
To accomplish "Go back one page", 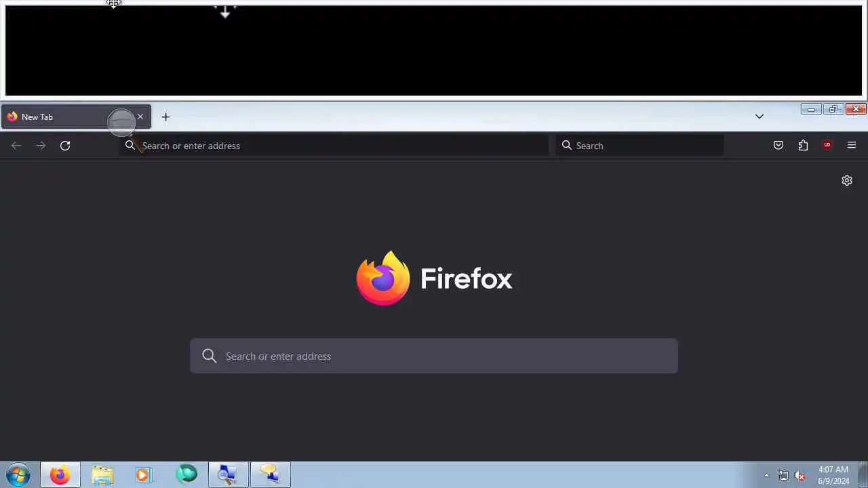I will [x=16, y=145].
